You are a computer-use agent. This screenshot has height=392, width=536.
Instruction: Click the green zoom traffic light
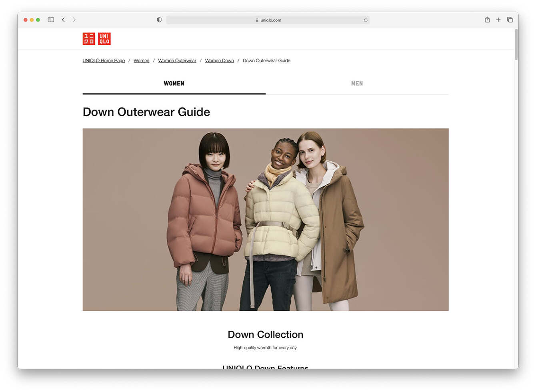[x=38, y=20]
